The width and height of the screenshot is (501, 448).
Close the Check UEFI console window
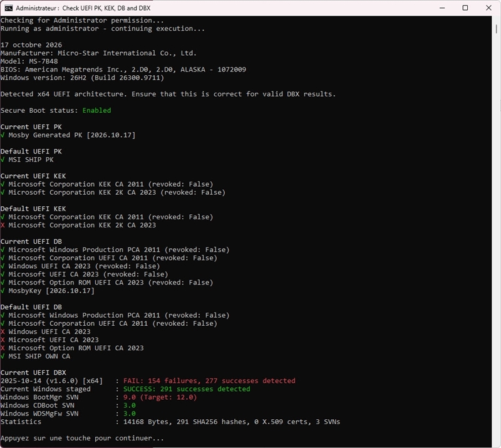[x=488, y=8]
